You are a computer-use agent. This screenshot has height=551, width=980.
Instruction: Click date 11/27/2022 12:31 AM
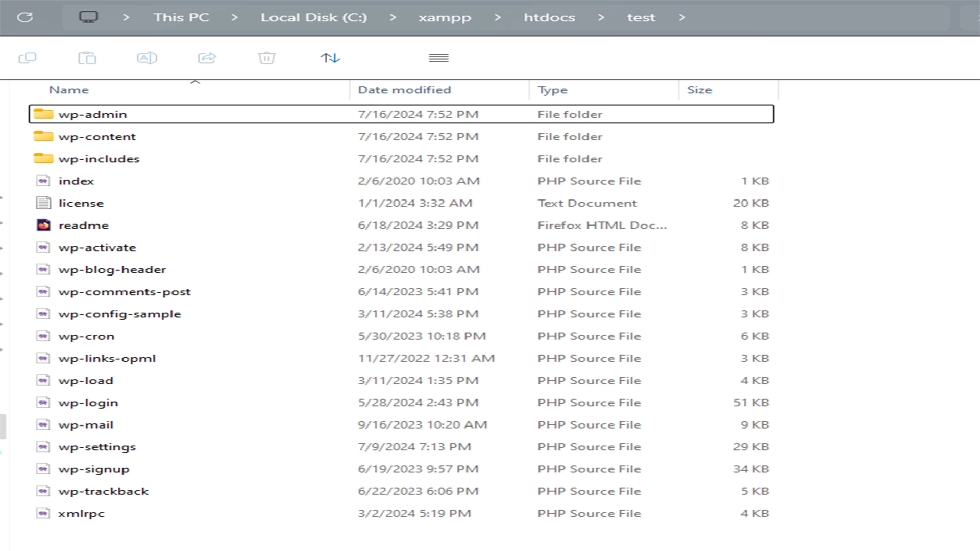[x=426, y=358]
